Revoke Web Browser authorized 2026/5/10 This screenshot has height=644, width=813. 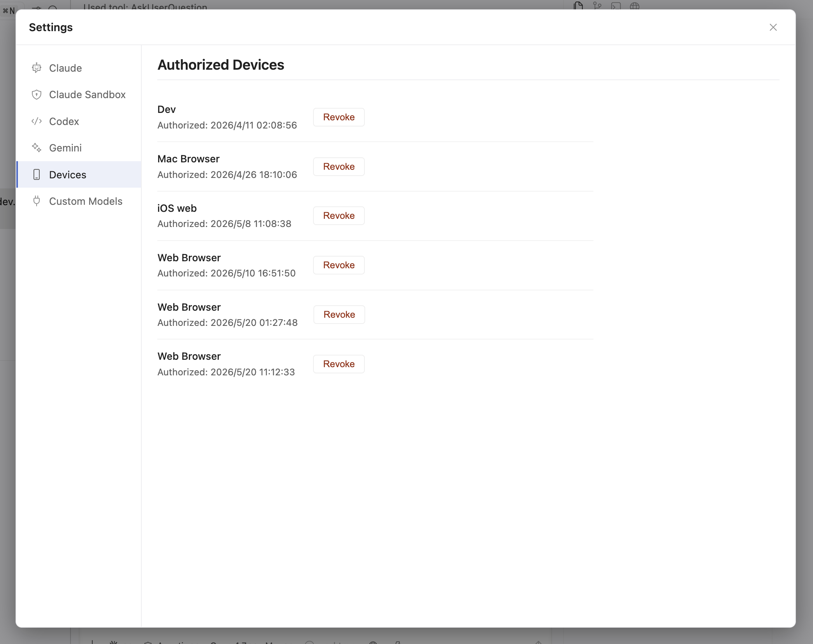point(339,265)
